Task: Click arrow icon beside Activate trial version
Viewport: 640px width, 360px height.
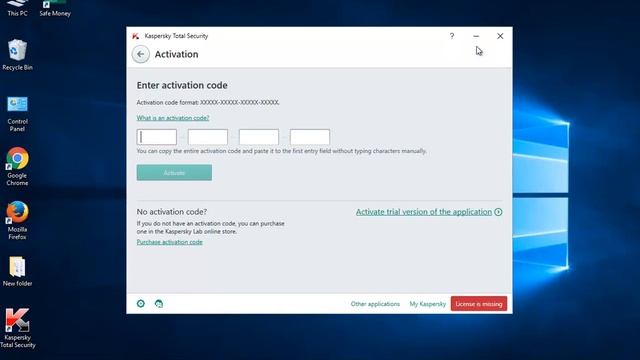Action: [498, 212]
